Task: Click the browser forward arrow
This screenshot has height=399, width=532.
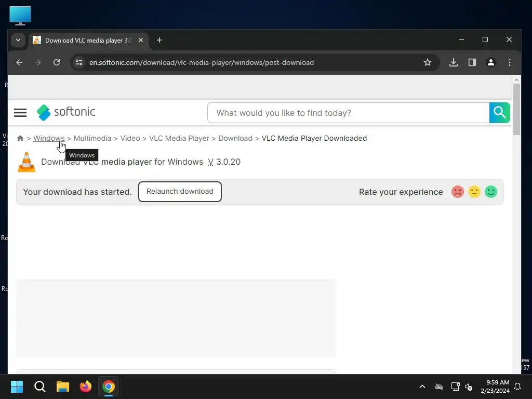Action: [38, 62]
